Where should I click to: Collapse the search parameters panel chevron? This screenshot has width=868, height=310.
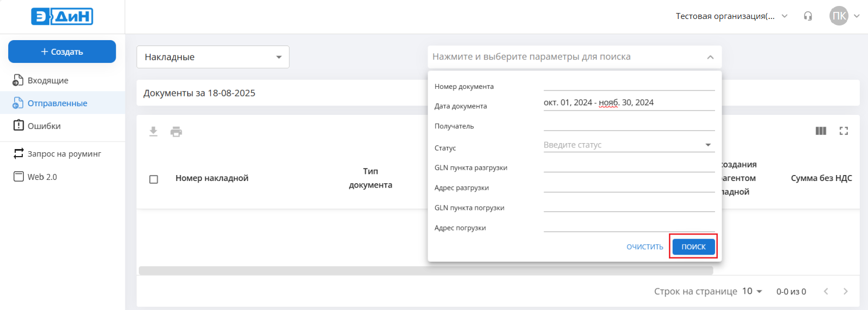[710, 57]
